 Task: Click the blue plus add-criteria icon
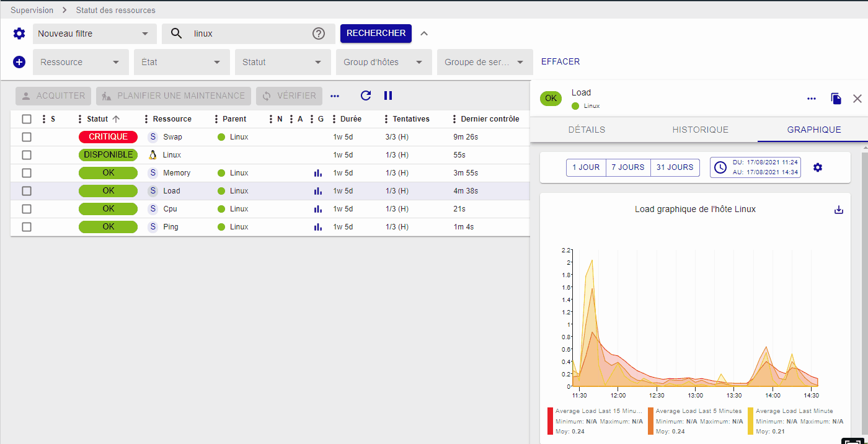tap(19, 62)
